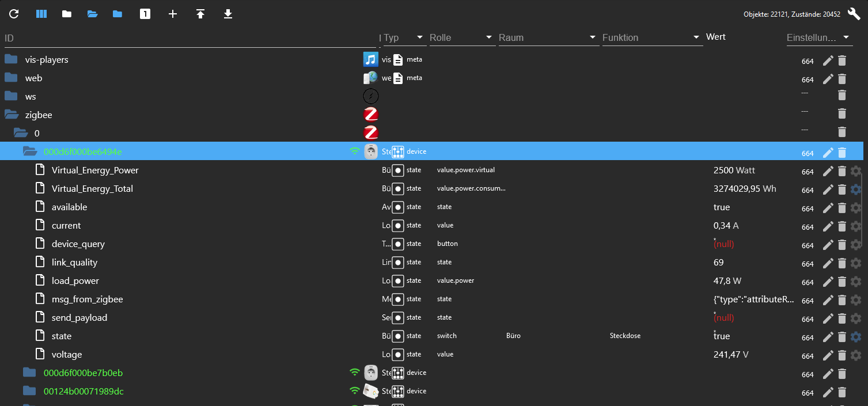Edit the link_quality object

[828, 263]
